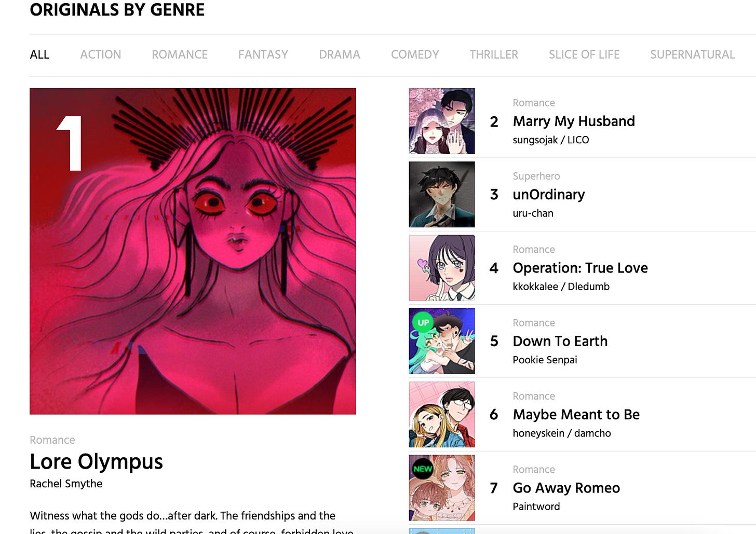Click the Romance label above Lore Olympus

[x=52, y=440]
